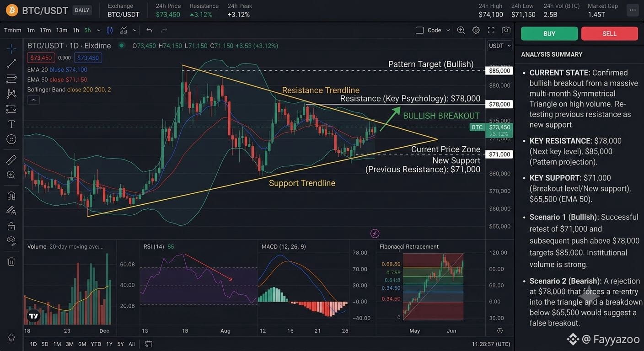This screenshot has width=644, height=351.
Task: Set range to 1D
Action: coord(33,344)
